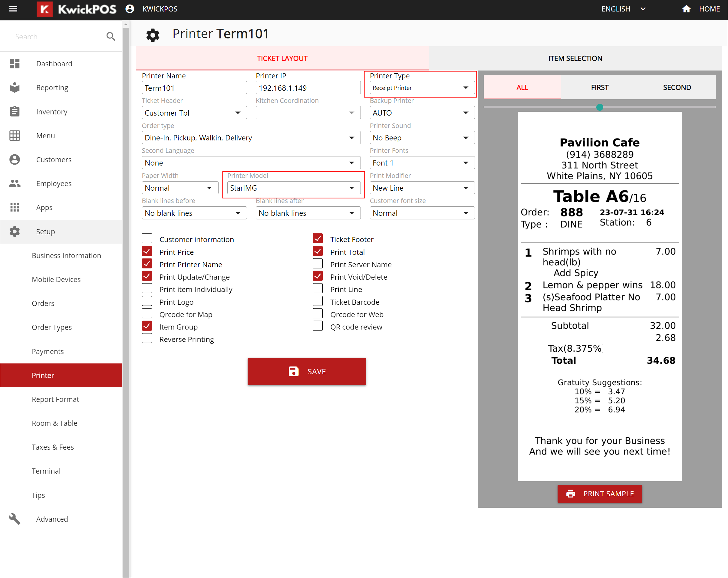Enable the Reverse Printing checkbox
Screen dimensions: 728x578
tap(147, 339)
